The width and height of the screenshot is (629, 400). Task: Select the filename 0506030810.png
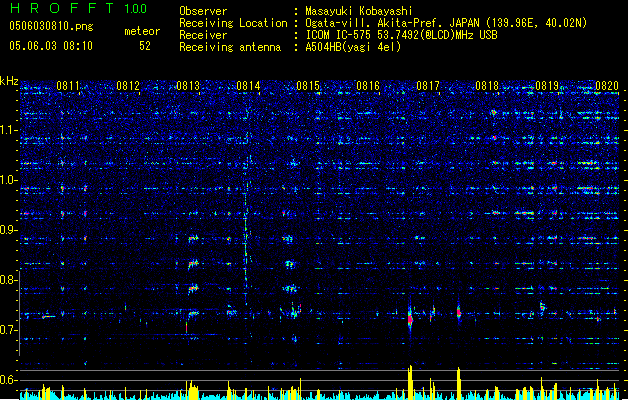tap(51, 26)
